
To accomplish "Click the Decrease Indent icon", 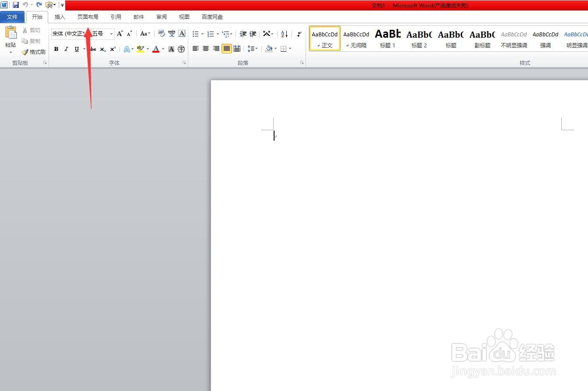I will tap(243, 34).
